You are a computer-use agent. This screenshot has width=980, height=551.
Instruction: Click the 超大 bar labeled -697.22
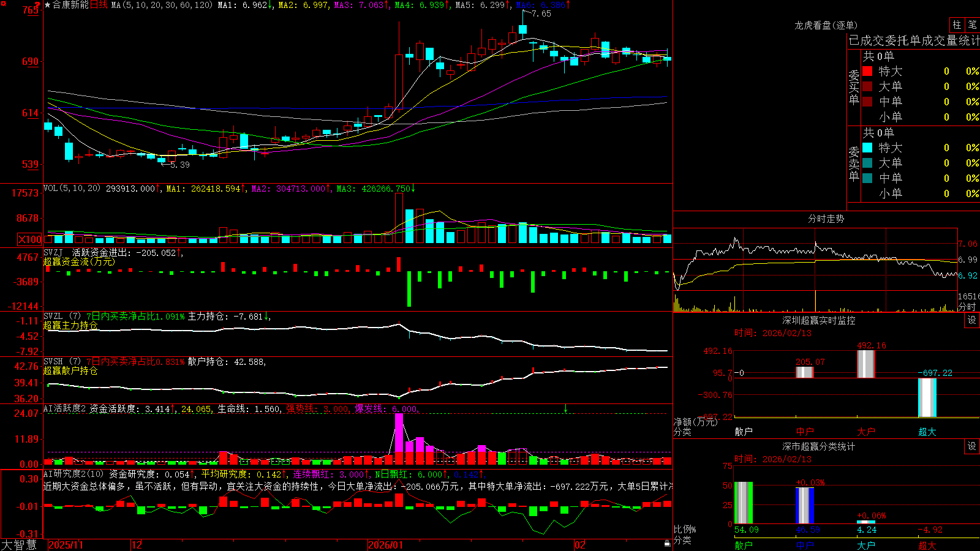pyautogui.click(x=927, y=397)
